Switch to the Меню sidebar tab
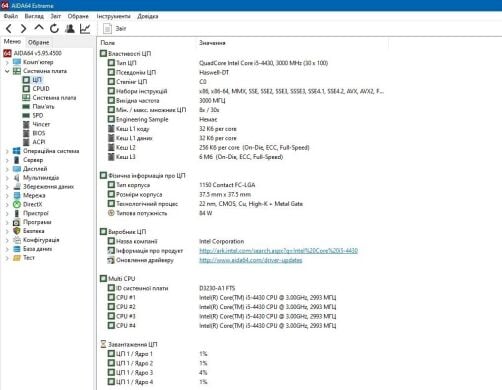 pos(12,42)
